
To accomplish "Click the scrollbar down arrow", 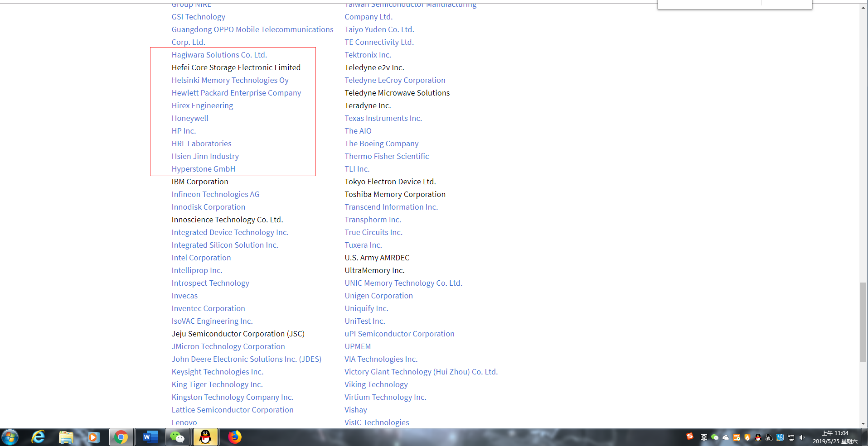I will [x=863, y=424].
